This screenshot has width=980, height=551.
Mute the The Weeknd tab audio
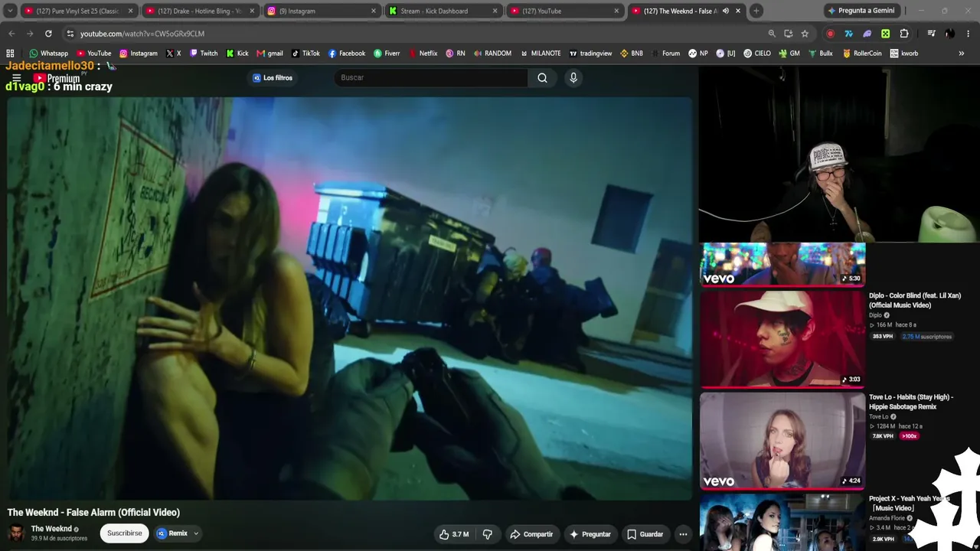726,11
